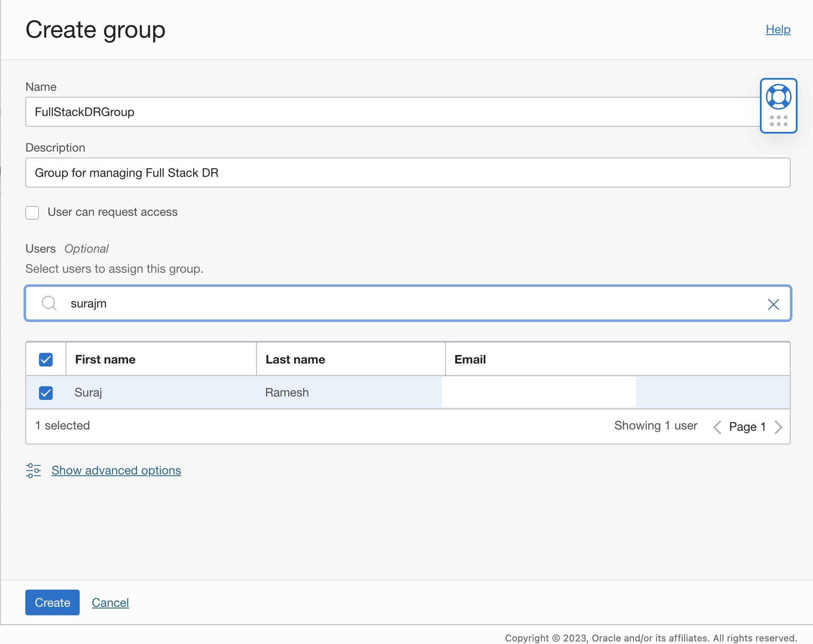The width and height of the screenshot is (813, 644).
Task: Click the Page 1 pagination label
Action: point(747,426)
